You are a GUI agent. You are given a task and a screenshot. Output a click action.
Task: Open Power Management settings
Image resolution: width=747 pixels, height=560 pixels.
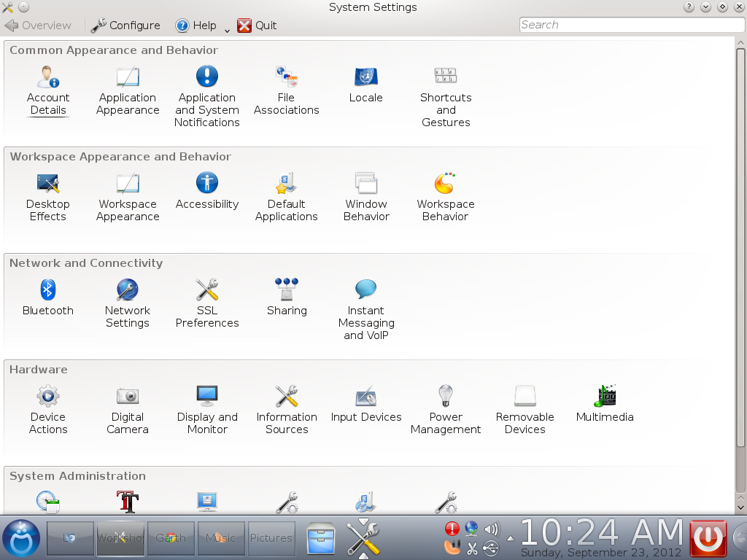(446, 410)
